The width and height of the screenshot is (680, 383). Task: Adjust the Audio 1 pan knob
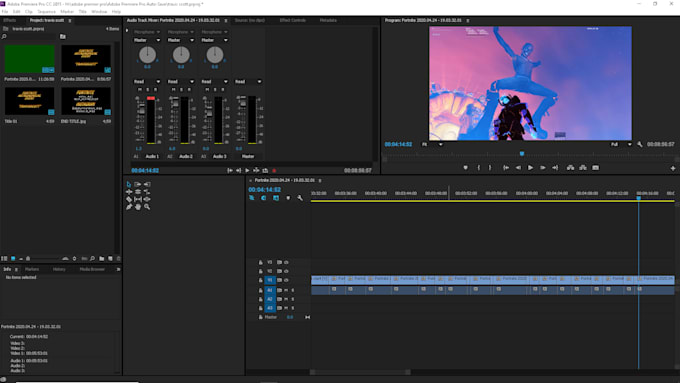(x=147, y=55)
